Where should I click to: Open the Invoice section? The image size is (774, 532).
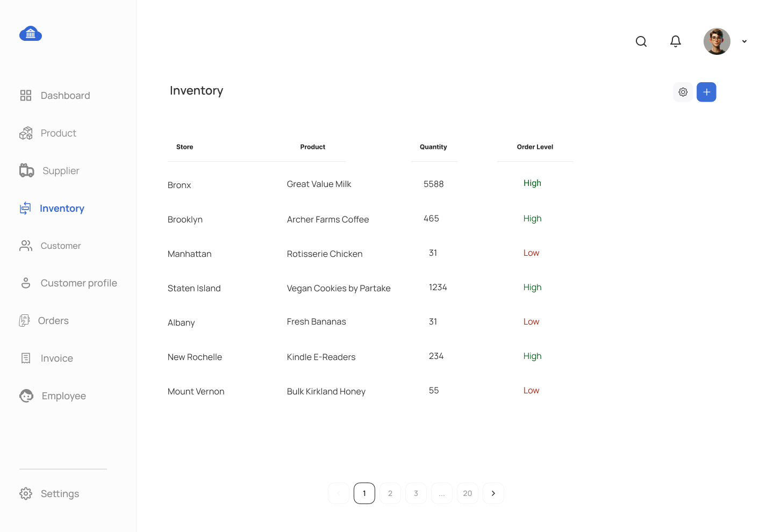[x=57, y=358]
